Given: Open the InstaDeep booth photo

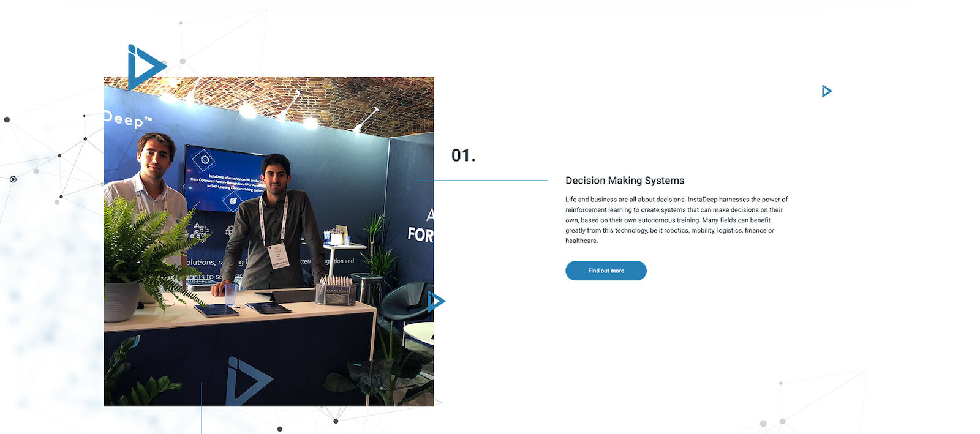Looking at the screenshot, I should [x=269, y=241].
